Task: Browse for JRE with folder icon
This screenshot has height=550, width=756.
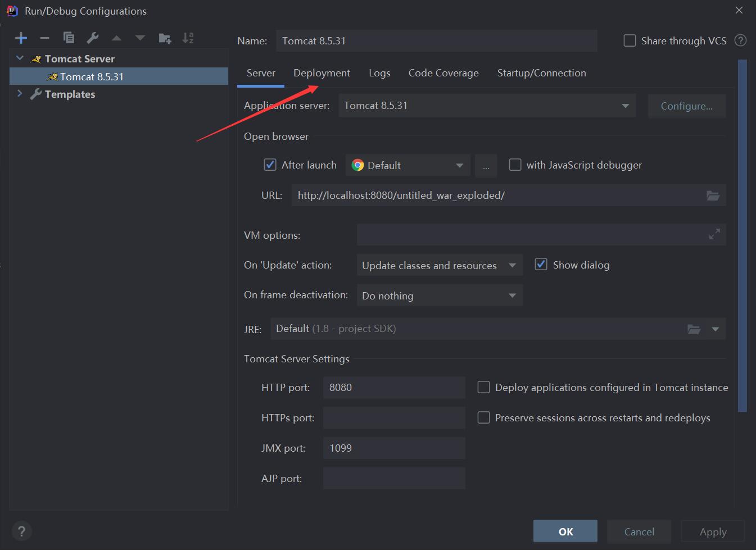Action: 694,329
